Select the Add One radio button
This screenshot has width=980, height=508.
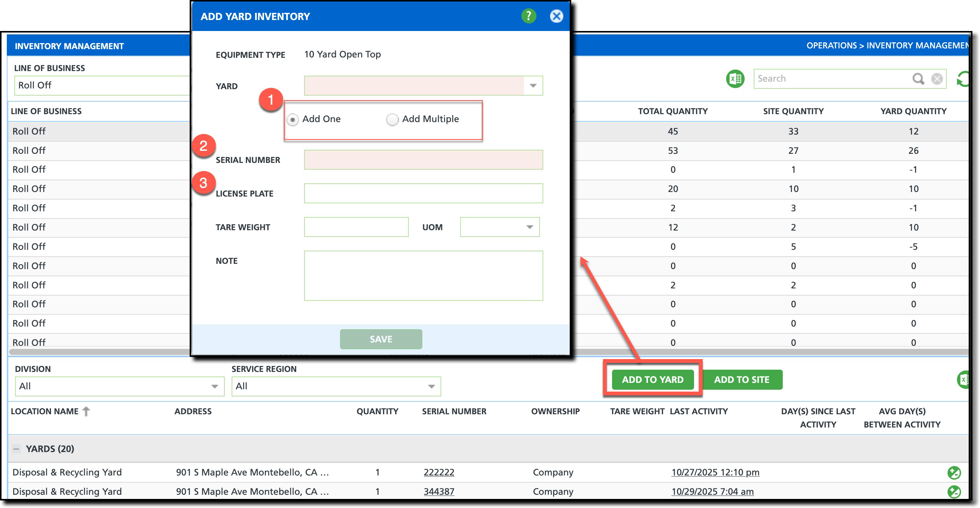click(292, 119)
